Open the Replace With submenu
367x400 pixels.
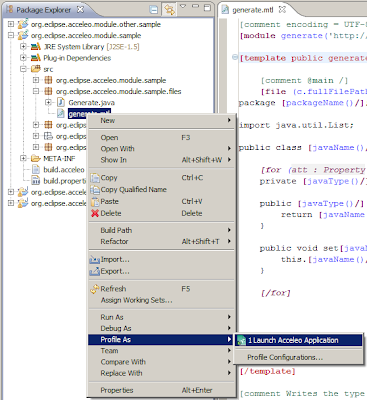pos(161,373)
